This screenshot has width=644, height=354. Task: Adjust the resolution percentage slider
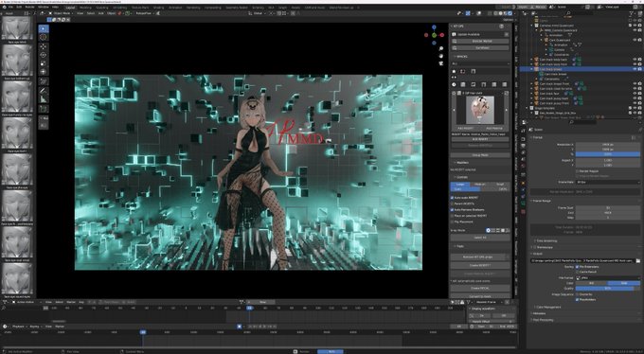608,155
